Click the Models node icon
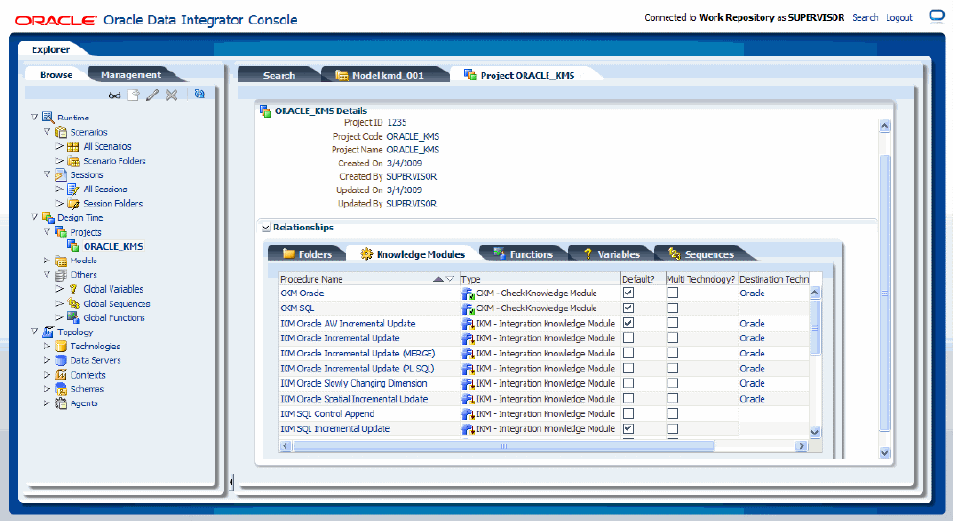Viewport: 953px width, 521px height. (x=61, y=261)
